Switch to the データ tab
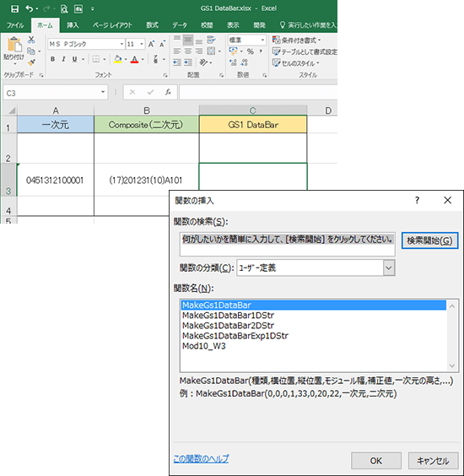This screenshot has height=476, width=464. 180,25
